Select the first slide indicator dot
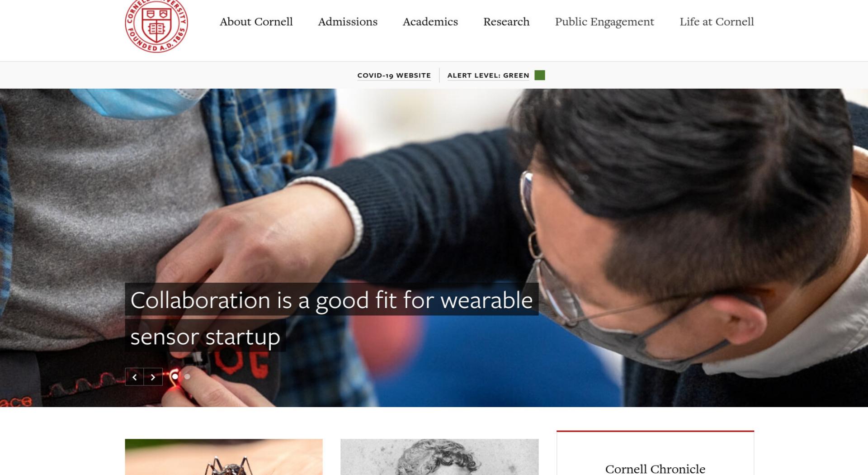 point(175,376)
